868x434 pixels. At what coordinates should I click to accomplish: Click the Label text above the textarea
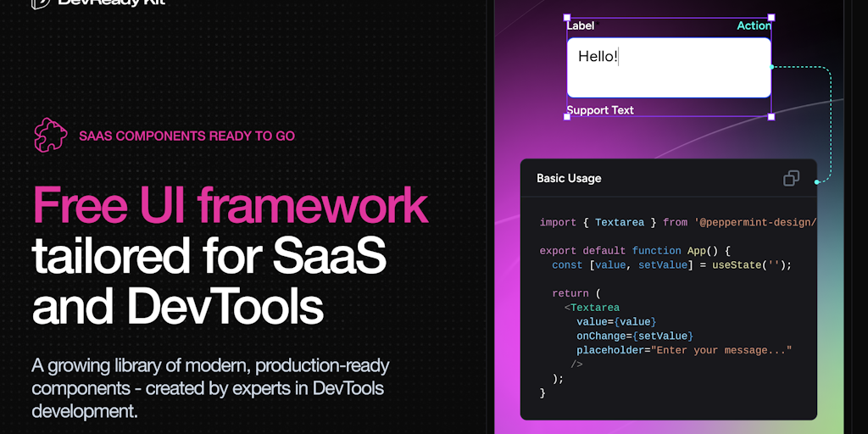[581, 26]
